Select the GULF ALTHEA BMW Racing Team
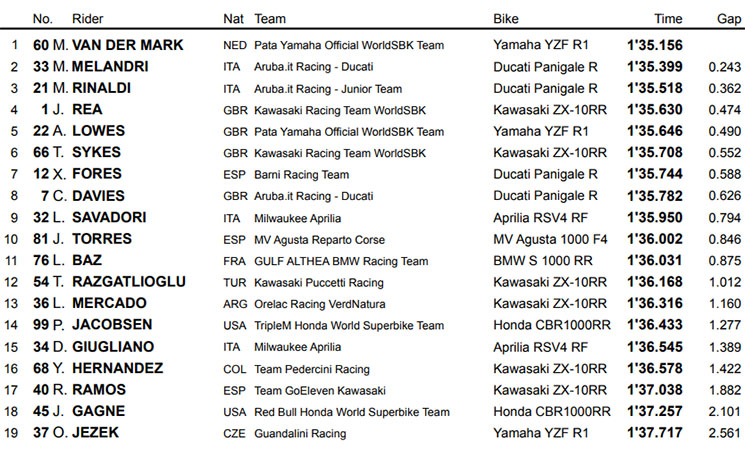 click(341, 261)
